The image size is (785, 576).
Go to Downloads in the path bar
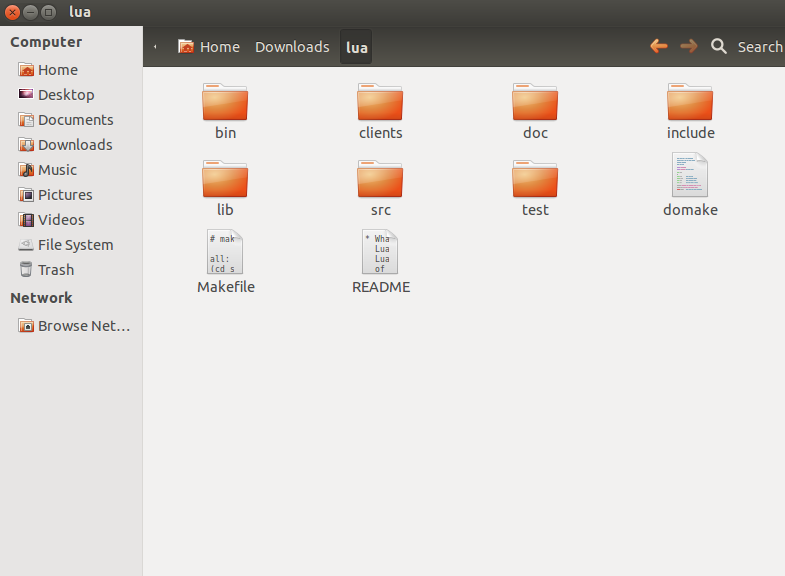(292, 47)
